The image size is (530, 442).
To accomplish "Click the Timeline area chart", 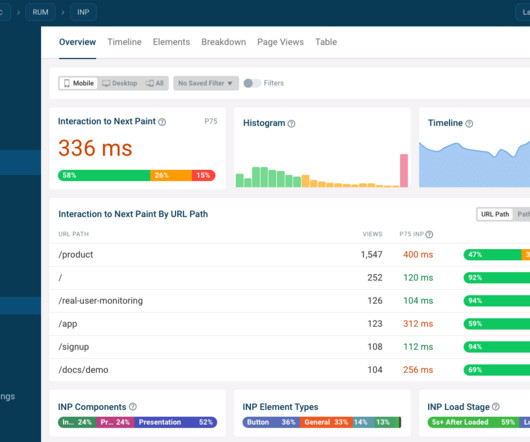I will [x=475, y=165].
